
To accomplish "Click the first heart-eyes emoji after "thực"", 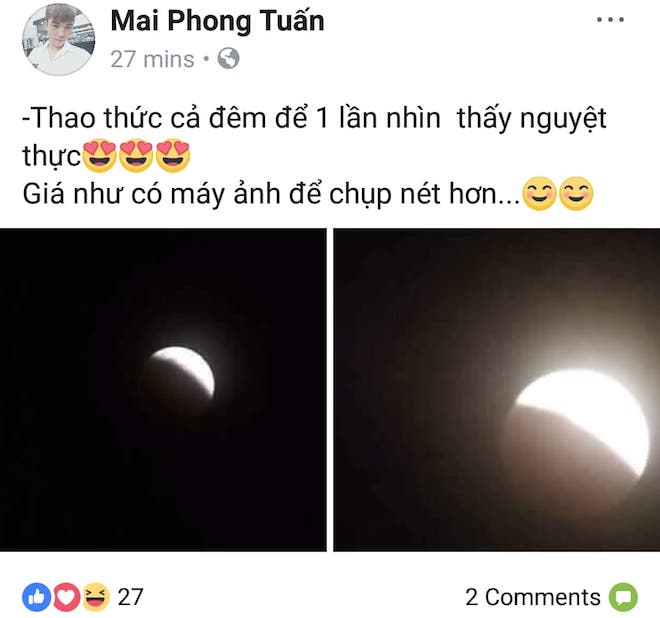I will pyautogui.click(x=100, y=155).
